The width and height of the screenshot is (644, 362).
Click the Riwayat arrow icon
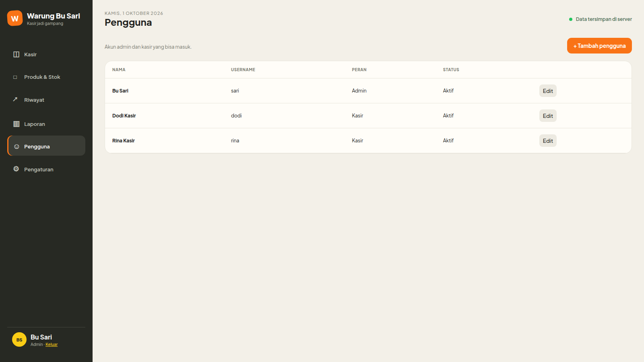15,99
